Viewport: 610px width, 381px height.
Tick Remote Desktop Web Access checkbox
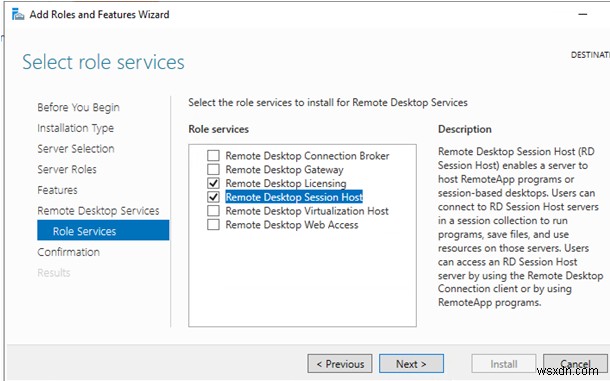[x=213, y=225]
